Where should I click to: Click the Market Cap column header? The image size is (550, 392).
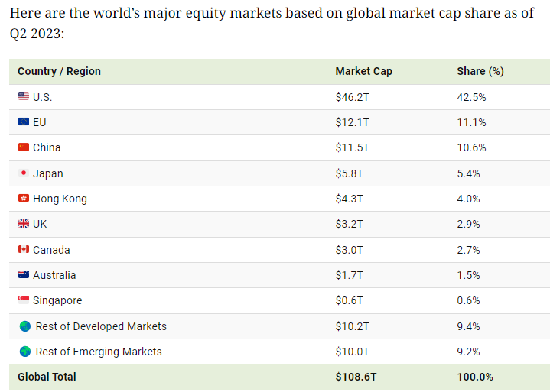tap(363, 71)
